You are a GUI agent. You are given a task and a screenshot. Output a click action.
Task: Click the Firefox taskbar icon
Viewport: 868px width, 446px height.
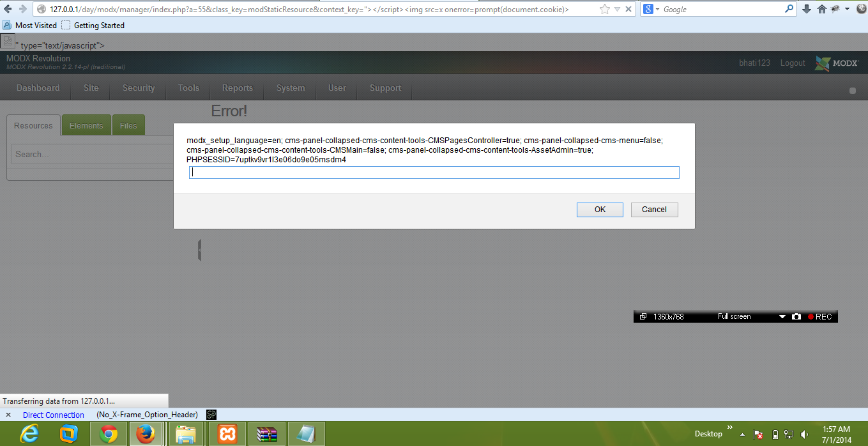click(146, 434)
